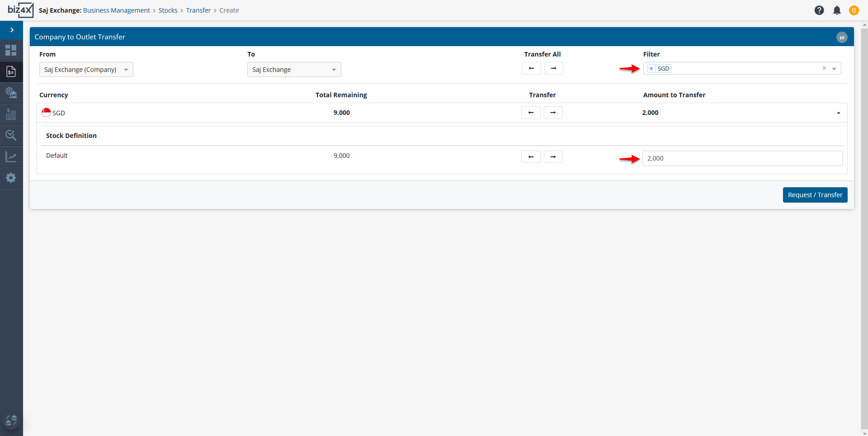Click the bottom-left store switch icon
868x436 pixels.
coord(11,421)
